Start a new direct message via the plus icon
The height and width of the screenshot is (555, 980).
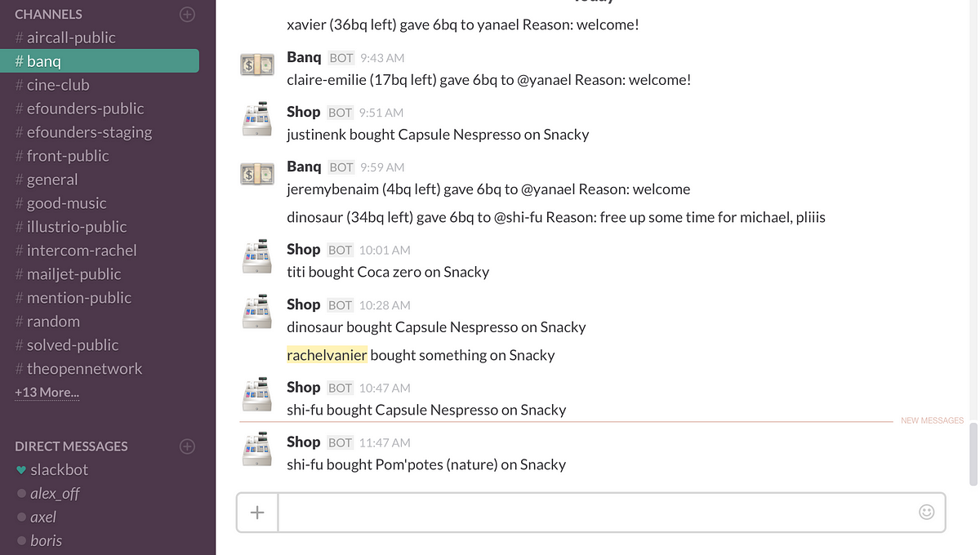(187, 446)
